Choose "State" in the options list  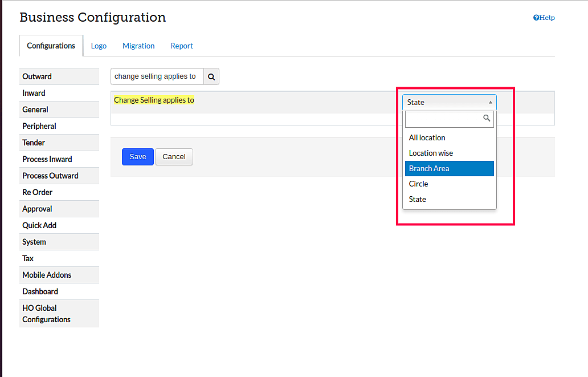point(418,199)
